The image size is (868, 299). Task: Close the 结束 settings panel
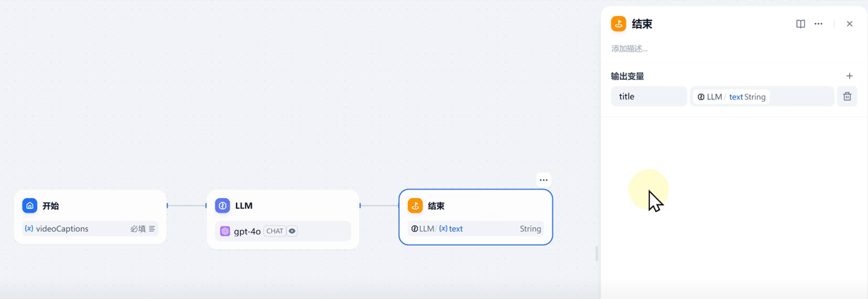(x=850, y=24)
